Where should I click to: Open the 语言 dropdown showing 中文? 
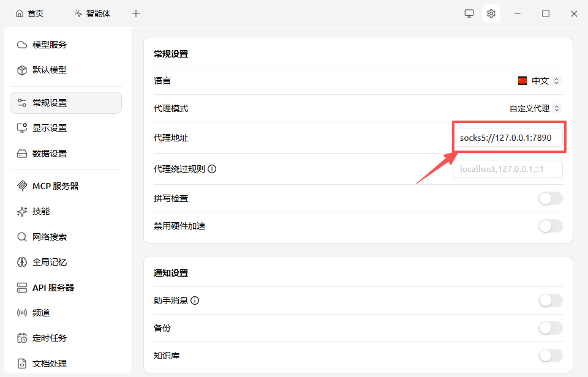coord(539,81)
